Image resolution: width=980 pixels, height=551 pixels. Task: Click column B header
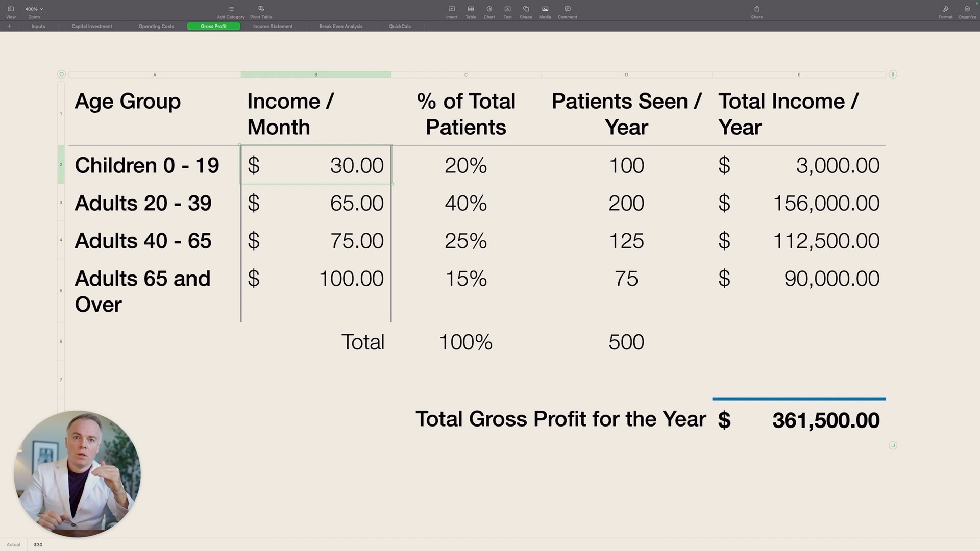[316, 74]
